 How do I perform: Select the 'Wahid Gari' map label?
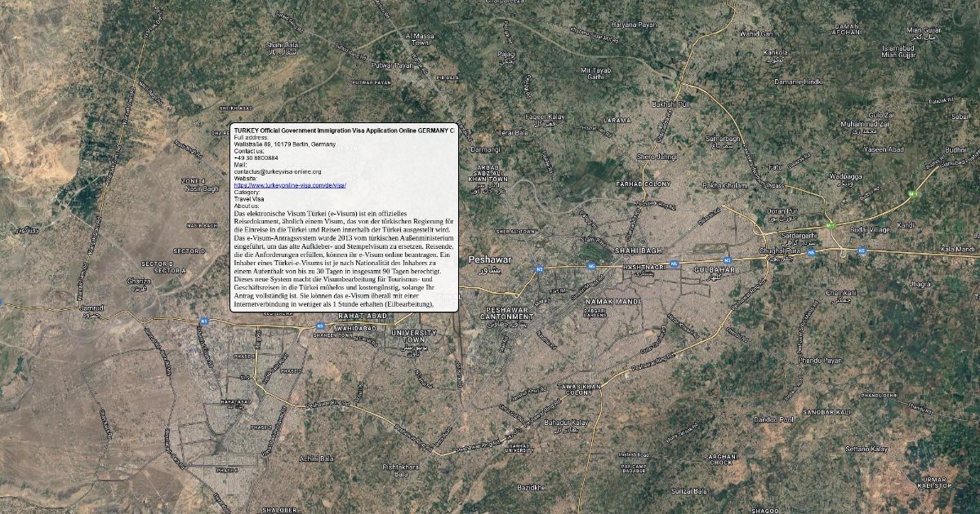tap(756, 33)
